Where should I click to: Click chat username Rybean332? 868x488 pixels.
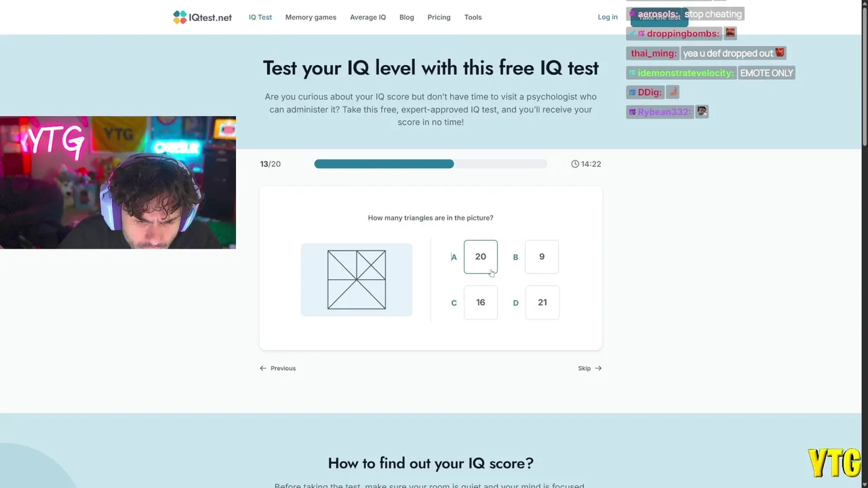click(664, 112)
